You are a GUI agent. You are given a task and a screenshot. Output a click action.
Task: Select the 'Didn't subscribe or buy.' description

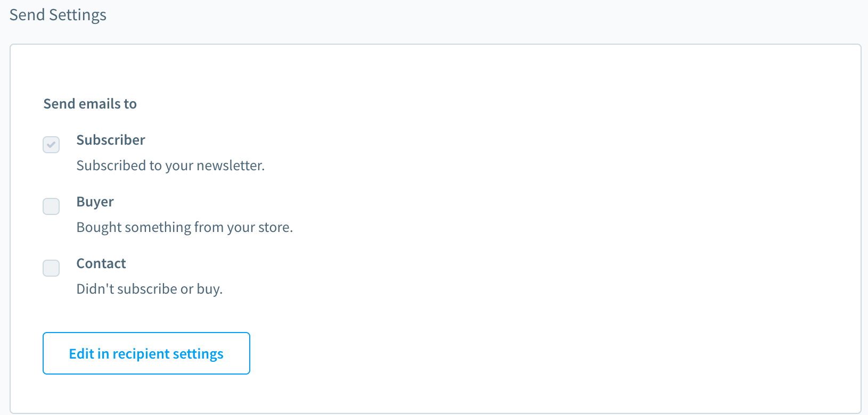coord(149,289)
